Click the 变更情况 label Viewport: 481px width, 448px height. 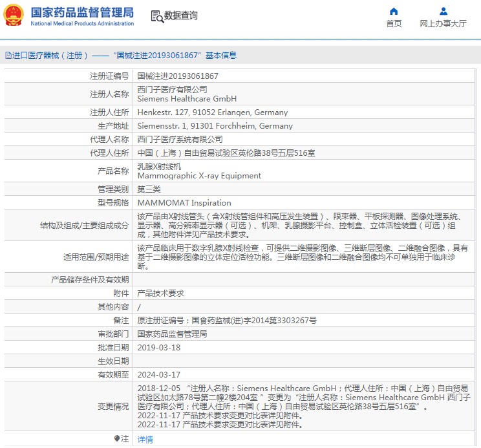pos(113,407)
